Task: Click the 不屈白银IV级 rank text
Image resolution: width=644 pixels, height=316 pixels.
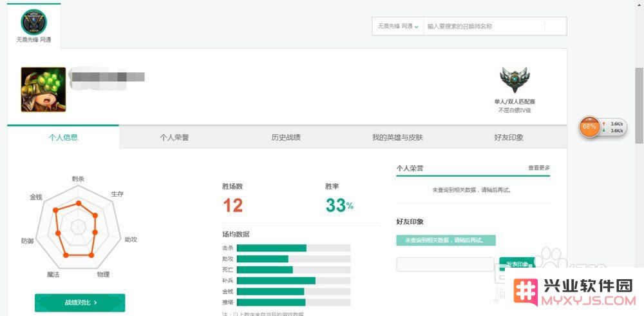Action: [515, 110]
